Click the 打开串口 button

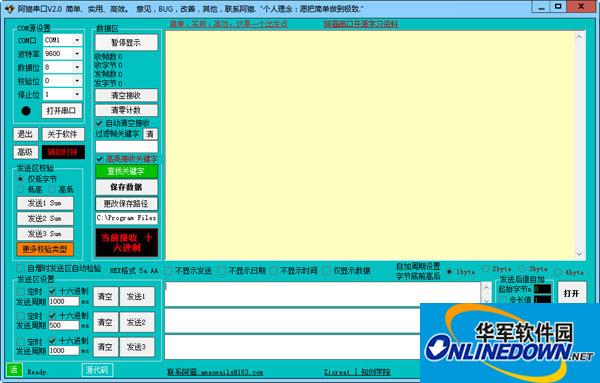pyautogui.click(x=61, y=111)
